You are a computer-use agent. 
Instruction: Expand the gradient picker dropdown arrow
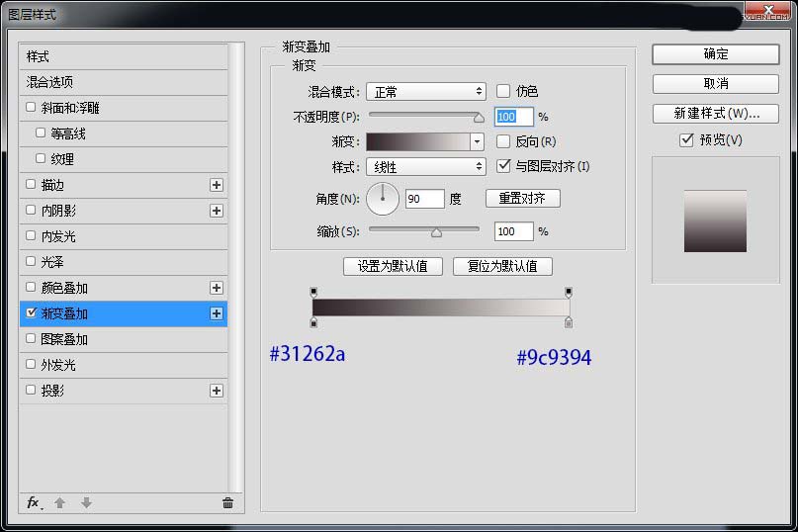pos(478,141)
